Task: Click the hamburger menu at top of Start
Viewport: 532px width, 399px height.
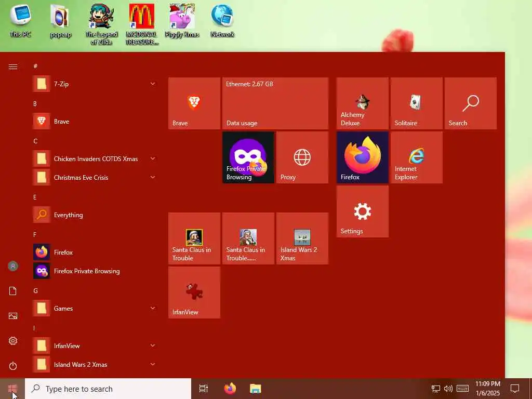Action: (13, 66)
